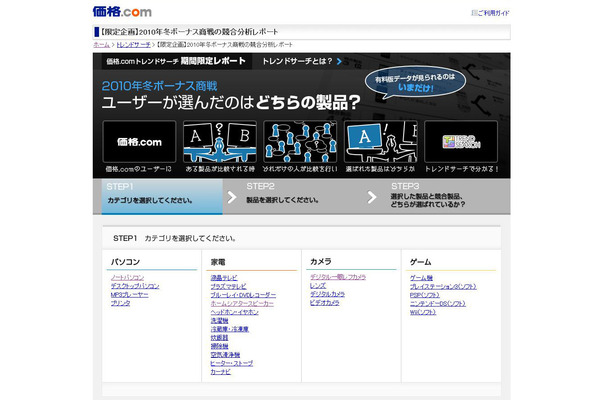The height and width of the screenshot is (400, 610).
Task: Click the 有料版データ speech bubble
Action: 415,82
